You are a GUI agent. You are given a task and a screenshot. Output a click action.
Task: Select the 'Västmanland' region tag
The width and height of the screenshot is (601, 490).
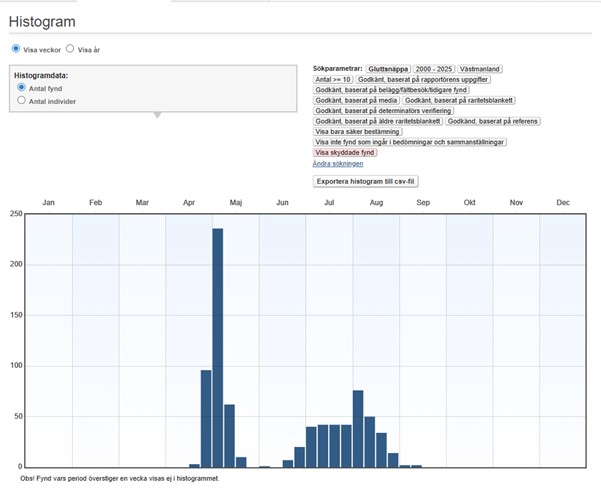tap(481, 69)
